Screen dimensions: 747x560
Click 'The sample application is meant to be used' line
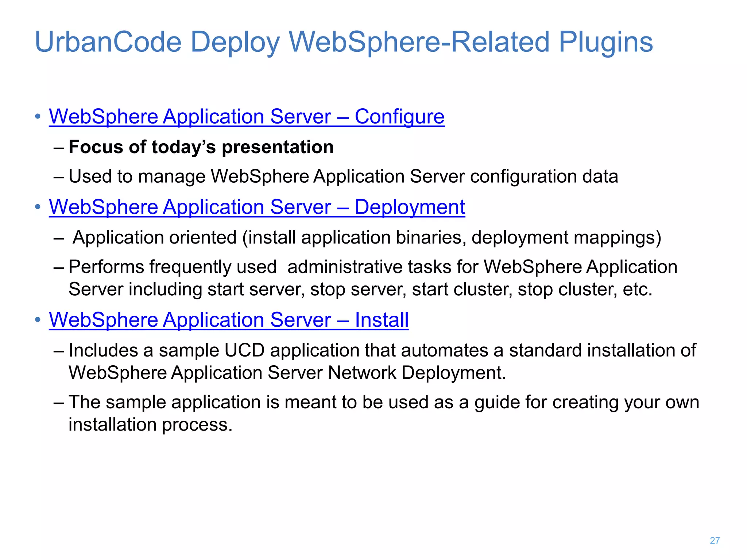[x=384, y=402]
